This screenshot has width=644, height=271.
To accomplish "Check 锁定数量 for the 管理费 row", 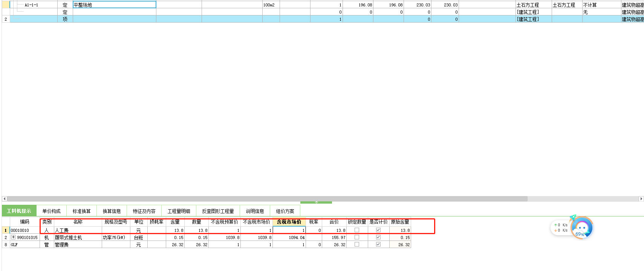I will (x=357, y=244).
